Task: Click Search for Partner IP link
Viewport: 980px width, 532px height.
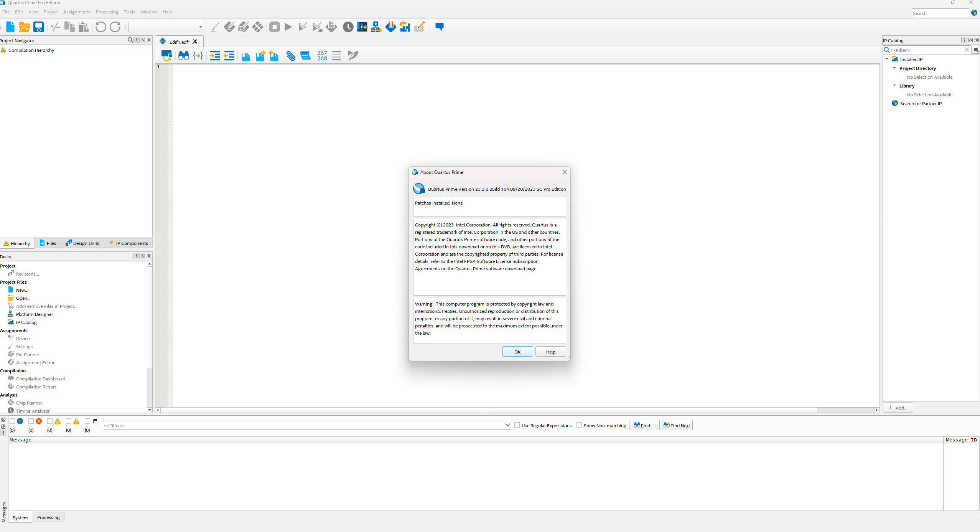Action: tap(921, 103)
